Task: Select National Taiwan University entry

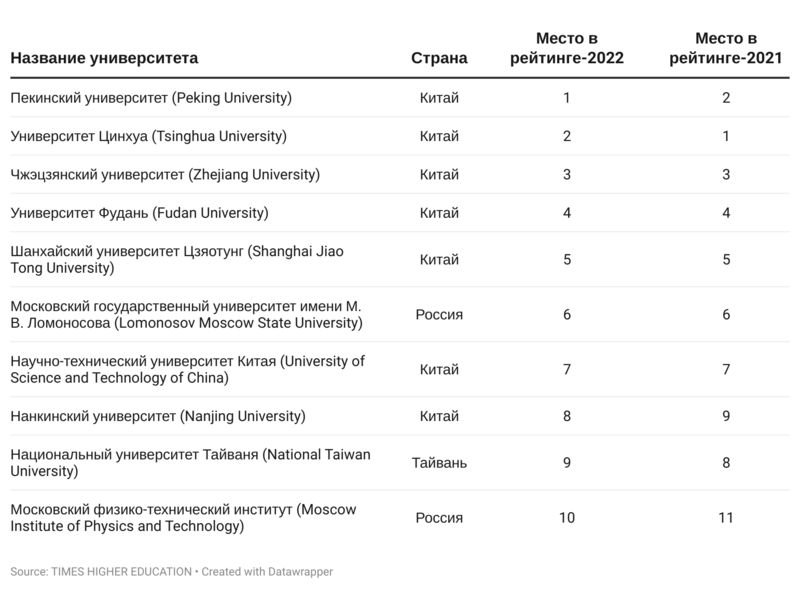Action: point(190,462)
